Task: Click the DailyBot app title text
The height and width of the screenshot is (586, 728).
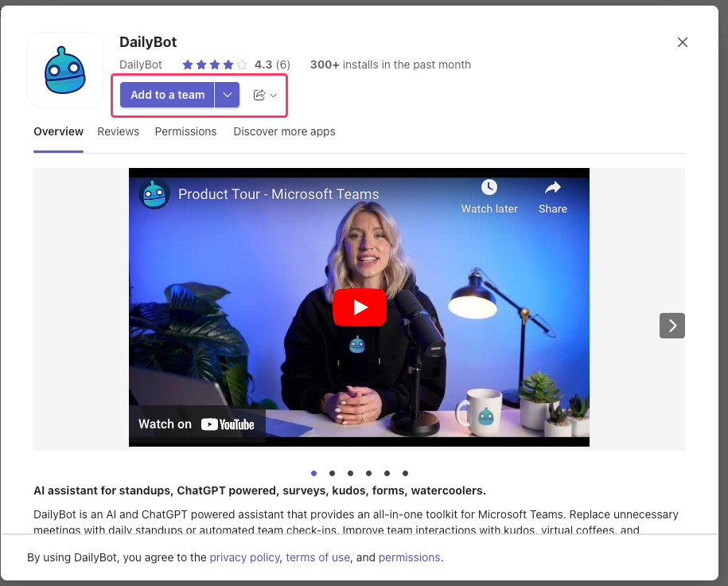Action: click(148, 42)
